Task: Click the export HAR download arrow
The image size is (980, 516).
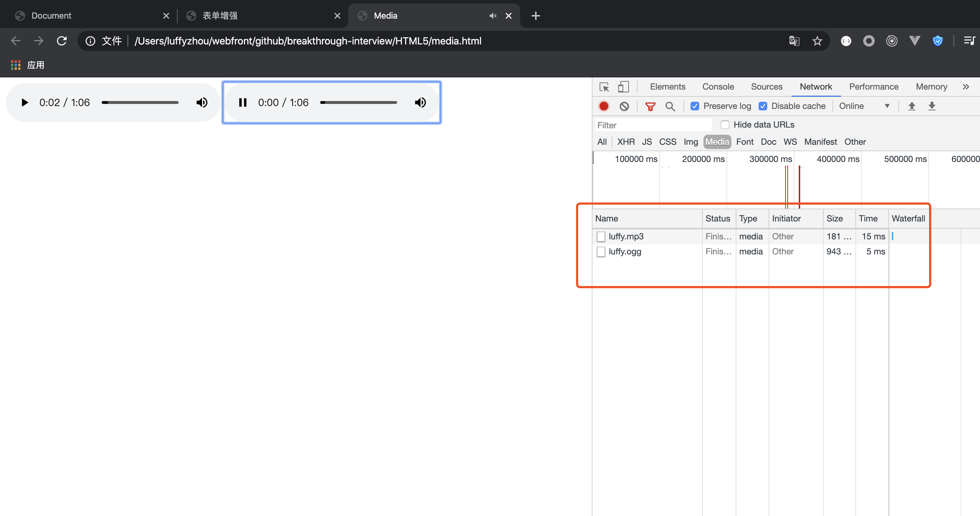Action: coord(932,106)
